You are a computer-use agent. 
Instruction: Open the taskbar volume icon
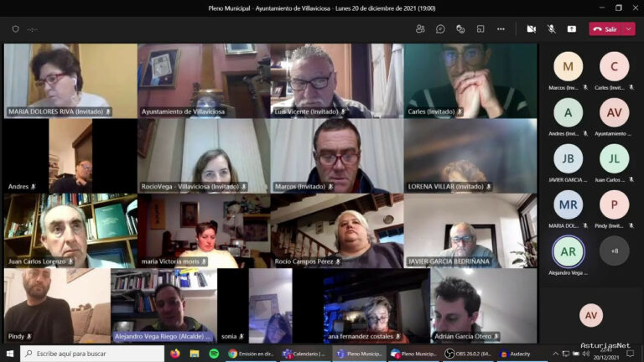coord(585,354)
